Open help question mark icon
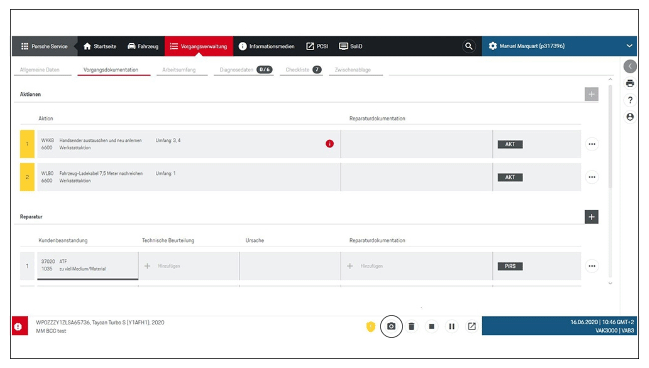The height and width of the screenshot is (368, 649). (x=630, y=100)
